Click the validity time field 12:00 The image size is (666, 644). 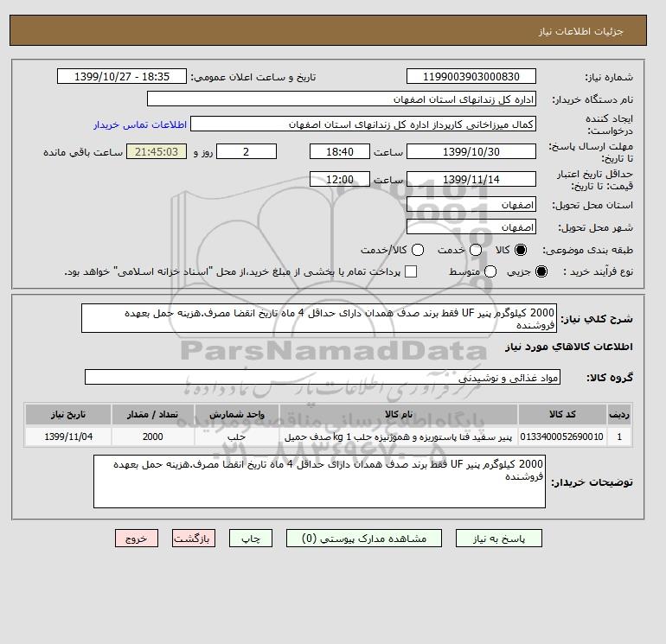(340, 179)
